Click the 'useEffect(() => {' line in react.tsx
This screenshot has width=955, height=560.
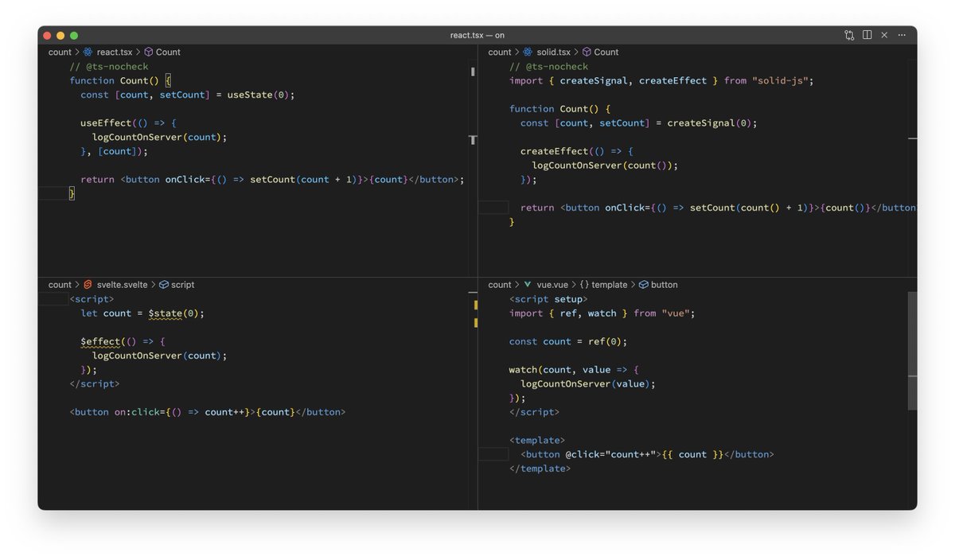tap(128, 123)
